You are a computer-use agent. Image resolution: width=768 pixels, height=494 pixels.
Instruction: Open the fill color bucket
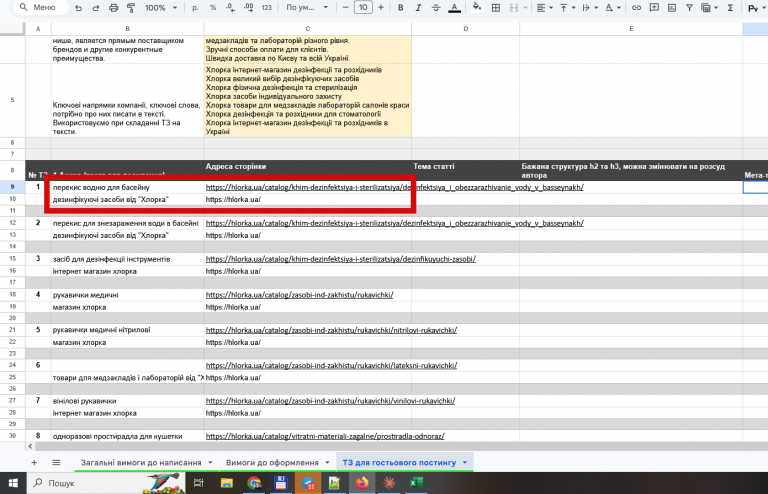pyautogui.click(x=477, y=8)
